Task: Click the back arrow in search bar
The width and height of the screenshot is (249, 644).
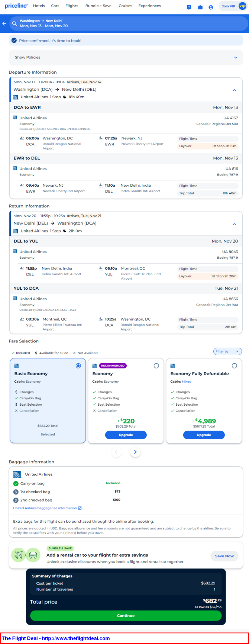Action: pyautogui.click(x=4, y=23)
